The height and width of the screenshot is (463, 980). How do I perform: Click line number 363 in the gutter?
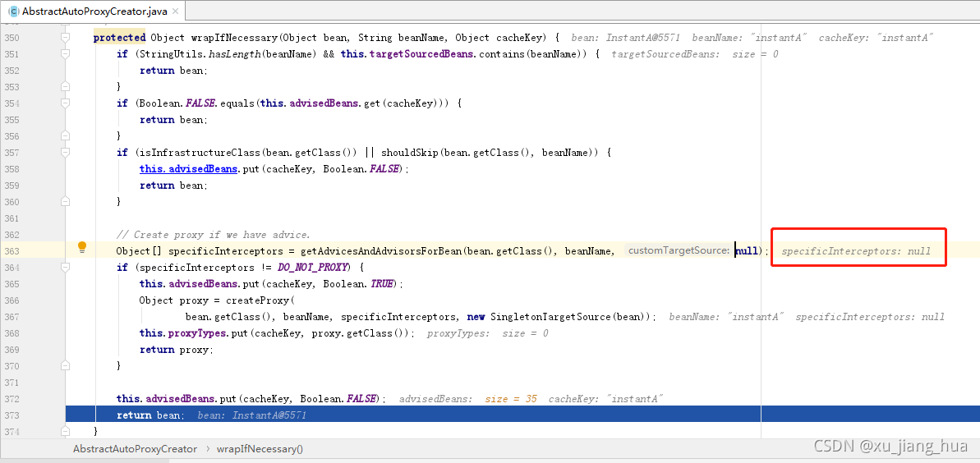pyautogui.click(x=12, y=251)
